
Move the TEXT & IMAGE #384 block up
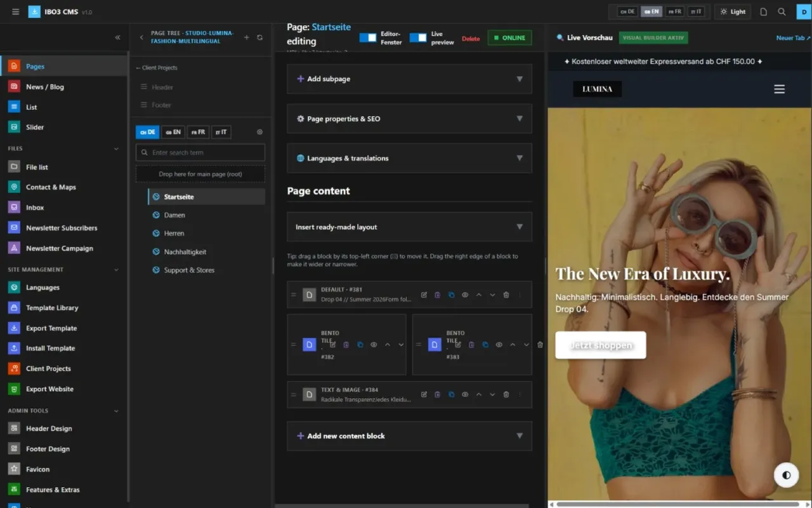(478, 394)
